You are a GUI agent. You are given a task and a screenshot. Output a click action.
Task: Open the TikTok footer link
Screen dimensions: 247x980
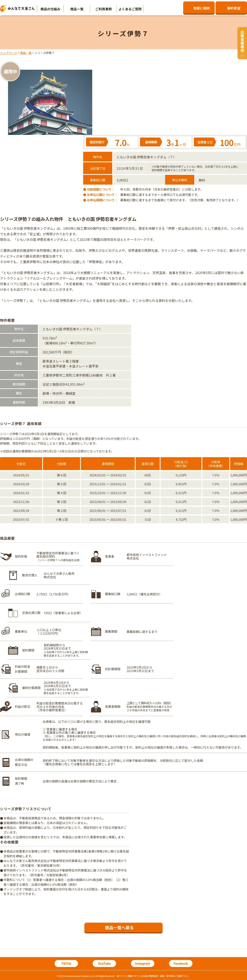66,963
